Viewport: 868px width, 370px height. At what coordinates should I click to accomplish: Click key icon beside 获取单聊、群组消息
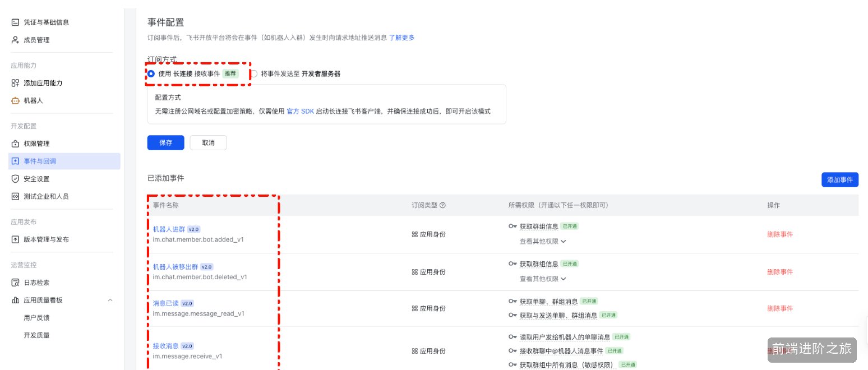tap(513, 301)
